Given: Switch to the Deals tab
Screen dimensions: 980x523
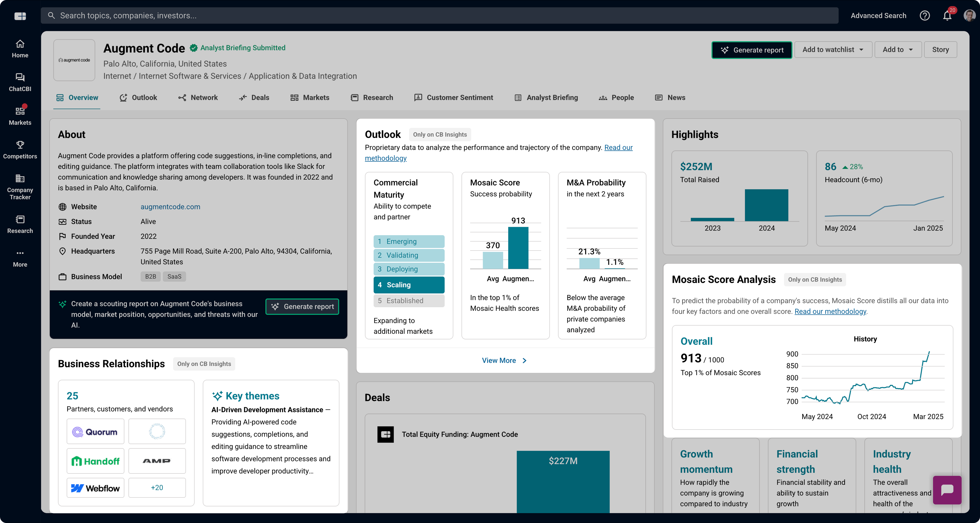Looking at the screenshot, I should click(x=254, y=97).
